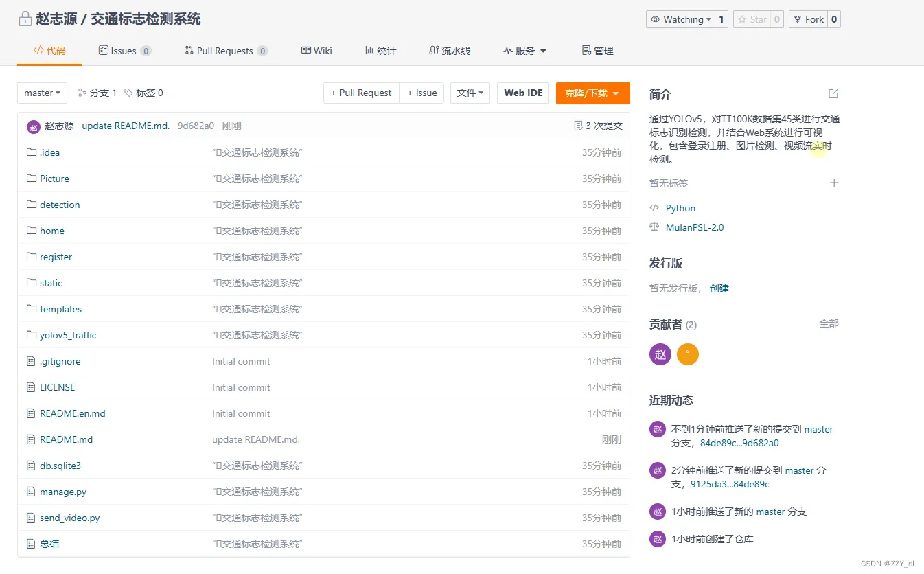Open the Pull Requests tab
The width and height of the screenshot is (924, 574).
(x=226, y=51)
